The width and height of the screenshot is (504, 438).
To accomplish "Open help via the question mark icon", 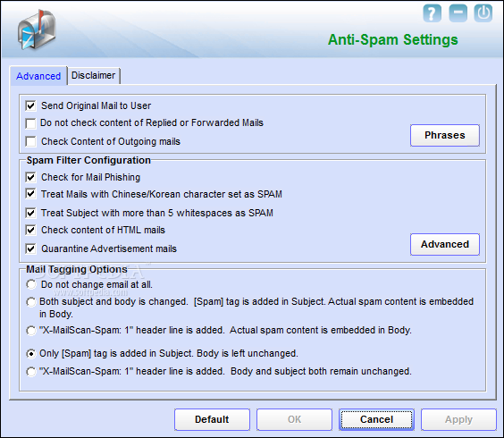I will pyautogui.click(x=432, y=13).
